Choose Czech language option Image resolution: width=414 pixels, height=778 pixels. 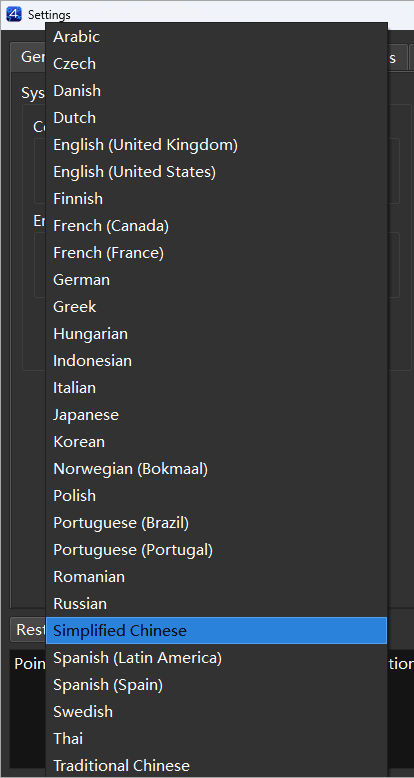(x=216, y=64)
